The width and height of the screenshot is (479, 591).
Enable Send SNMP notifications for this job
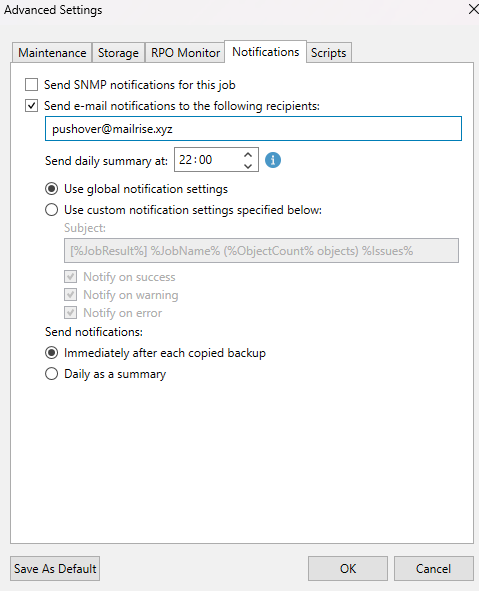[31, 85]
